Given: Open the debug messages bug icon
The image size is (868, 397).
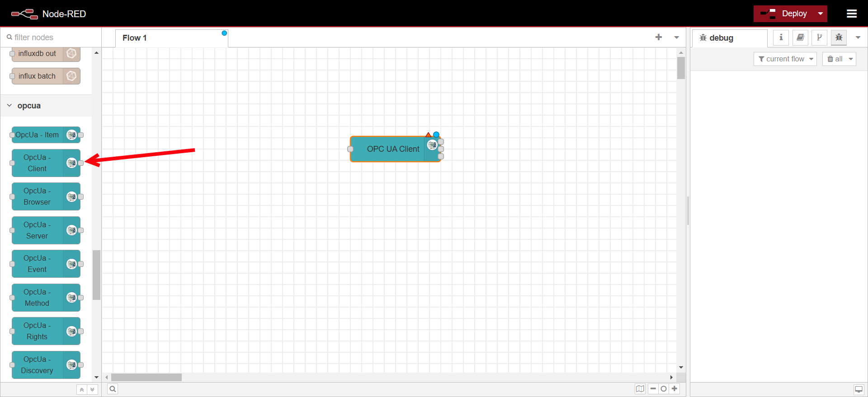Looking at the screenshot, I should click(x=839, y=37).
